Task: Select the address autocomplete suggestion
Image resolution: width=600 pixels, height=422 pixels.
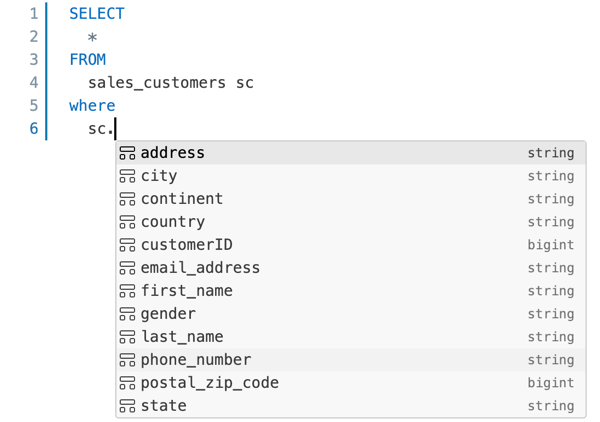Action: 172,153
